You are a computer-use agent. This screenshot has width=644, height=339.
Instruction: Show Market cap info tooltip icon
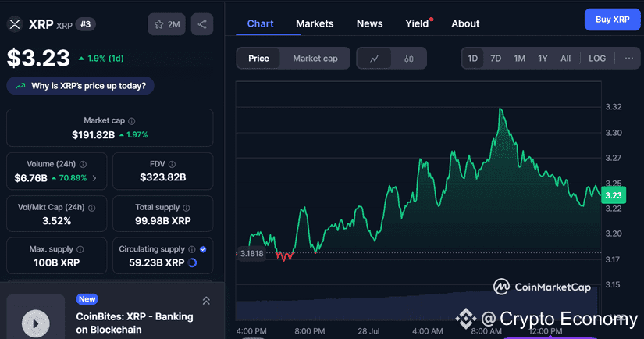coord(131,121)
